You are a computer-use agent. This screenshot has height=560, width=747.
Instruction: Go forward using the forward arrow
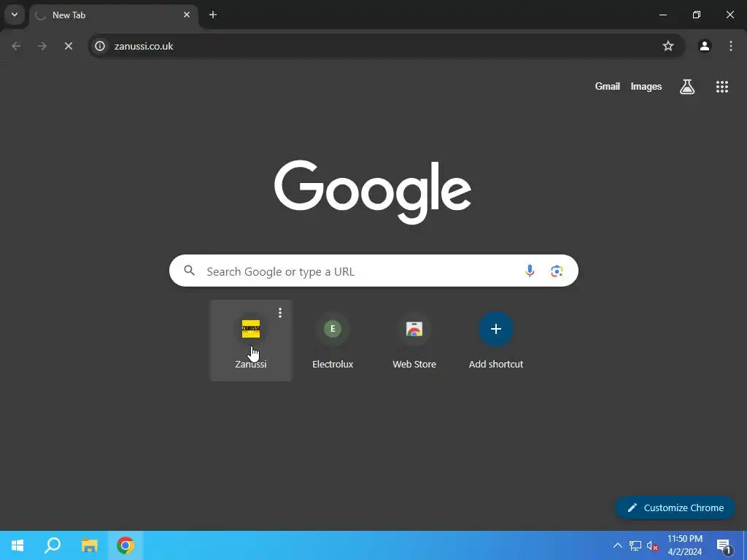[42, 46]
